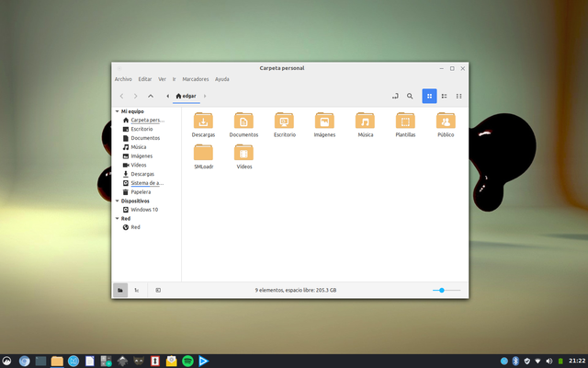Open the Música folder icon

[365, 124]
